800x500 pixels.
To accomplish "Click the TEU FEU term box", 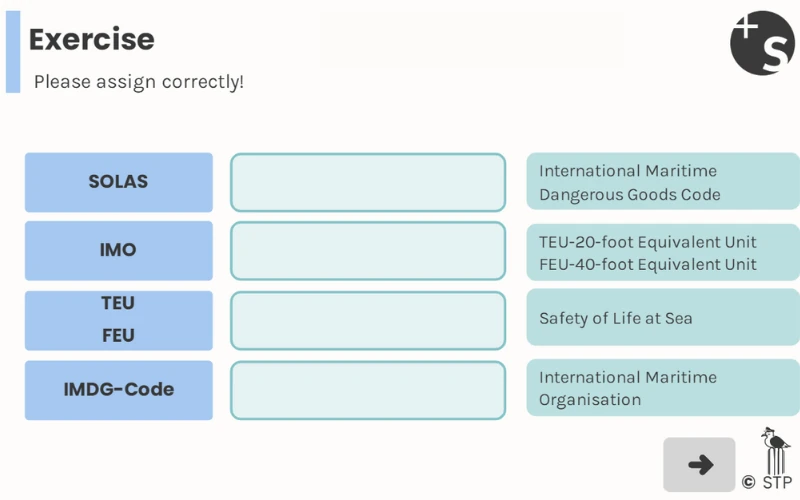I will pos(118,320).
